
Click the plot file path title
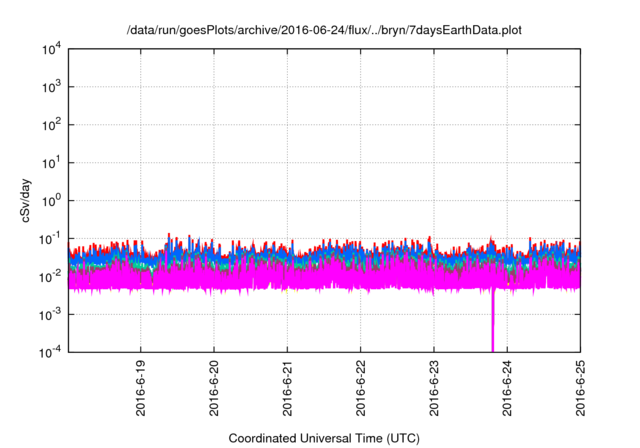(324, 30)
